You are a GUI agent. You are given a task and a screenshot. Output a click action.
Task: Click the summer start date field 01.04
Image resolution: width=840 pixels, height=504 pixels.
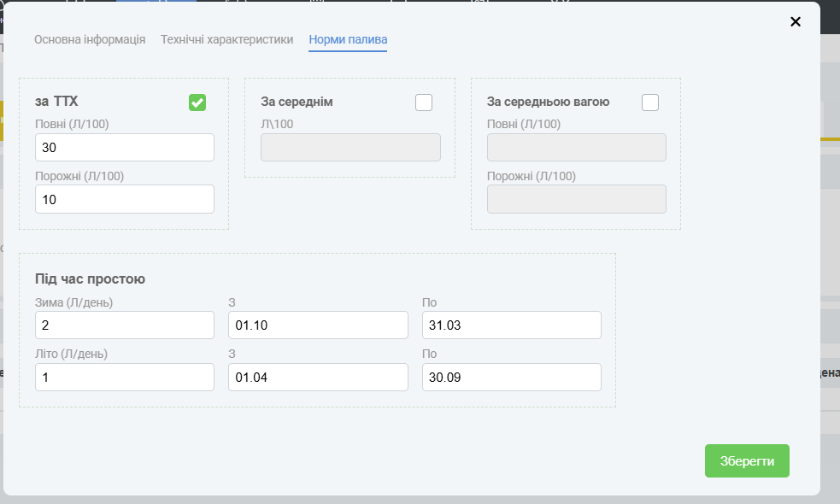coord(318,378)
